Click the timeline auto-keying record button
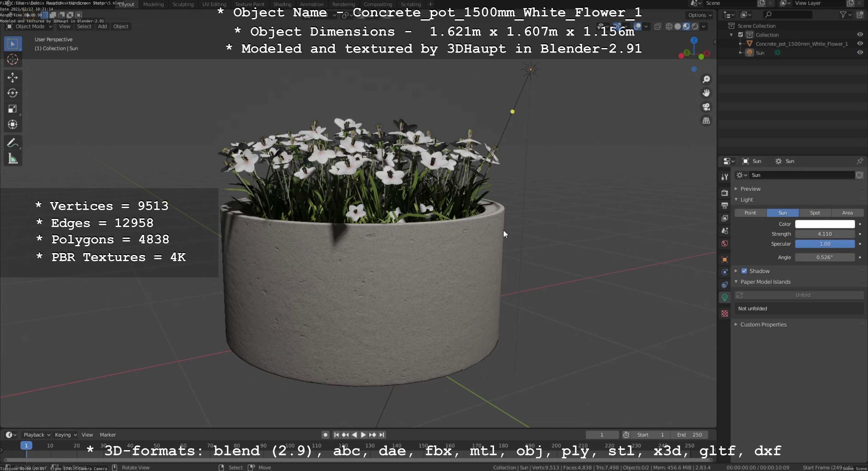 coord(325,435)
